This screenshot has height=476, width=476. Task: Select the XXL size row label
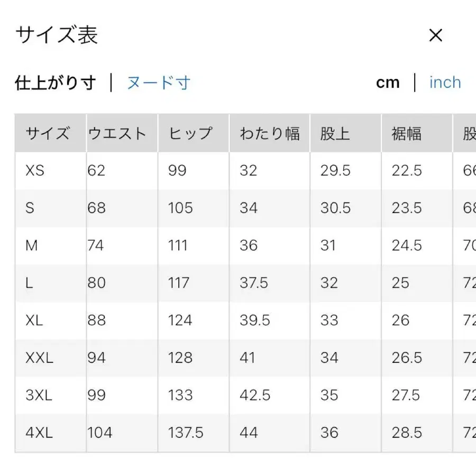point(39,358)
